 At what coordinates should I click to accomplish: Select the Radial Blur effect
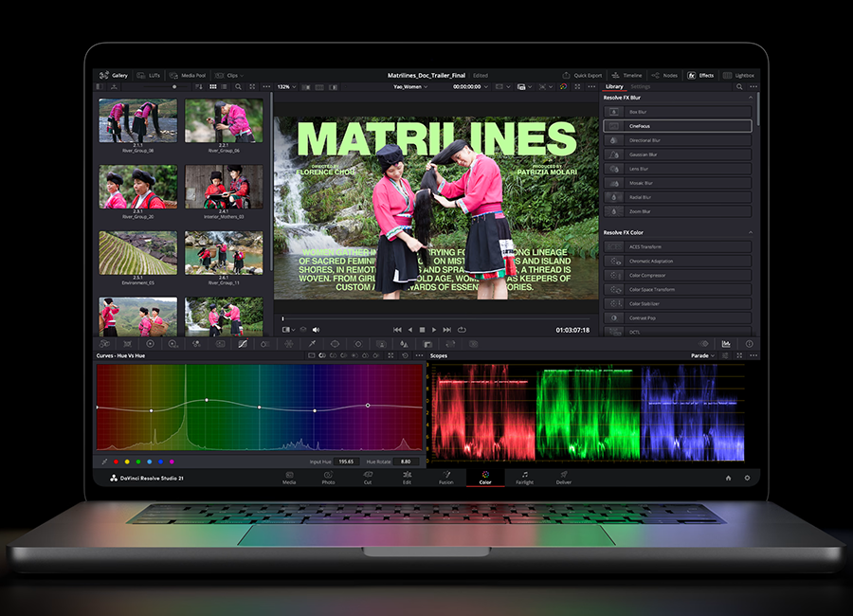point(678,197)
